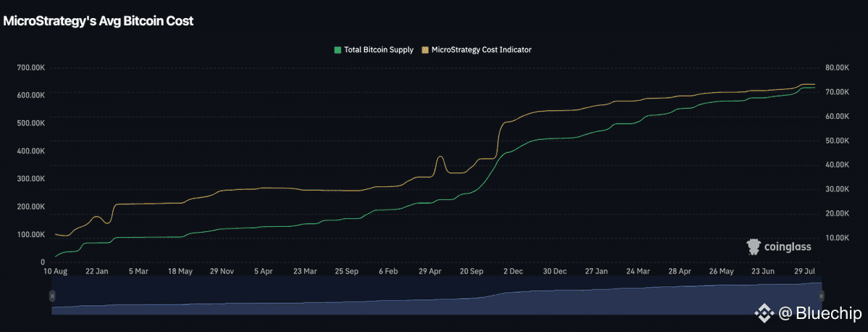Click the 400.00K left axis value

pos(31,151)
